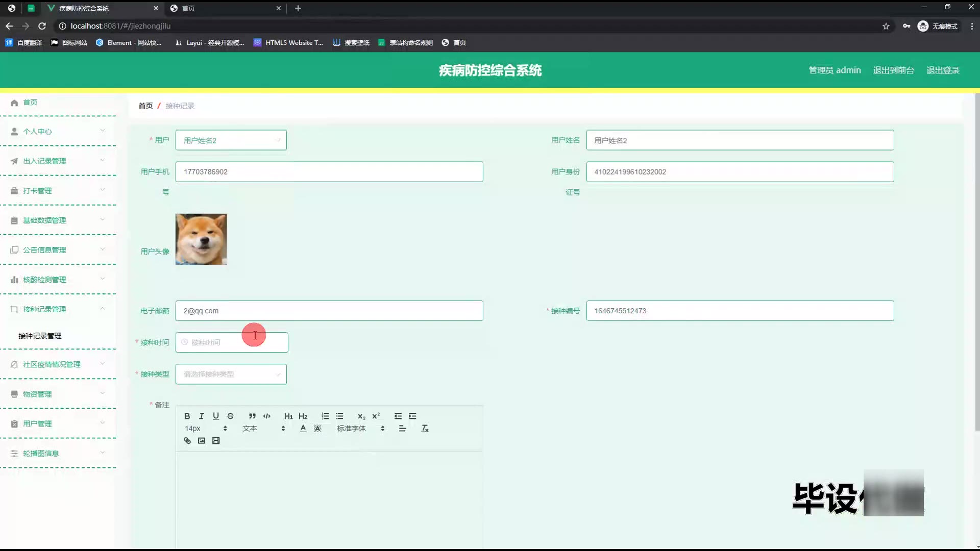
Task: Click the 退出登录 link
Action: (943, 70)
